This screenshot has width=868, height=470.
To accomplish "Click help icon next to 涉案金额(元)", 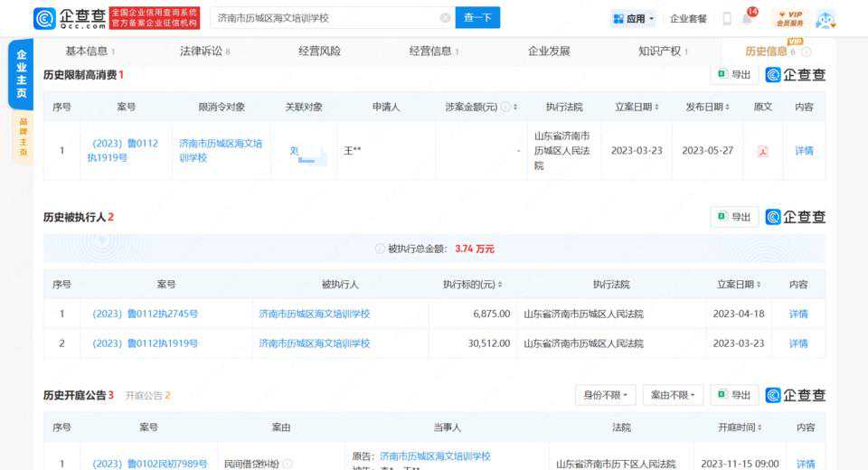I will tap(505, 107).
